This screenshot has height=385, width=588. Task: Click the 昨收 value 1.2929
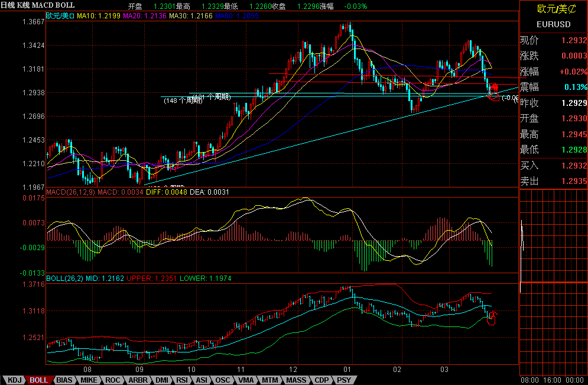(574, 103)
